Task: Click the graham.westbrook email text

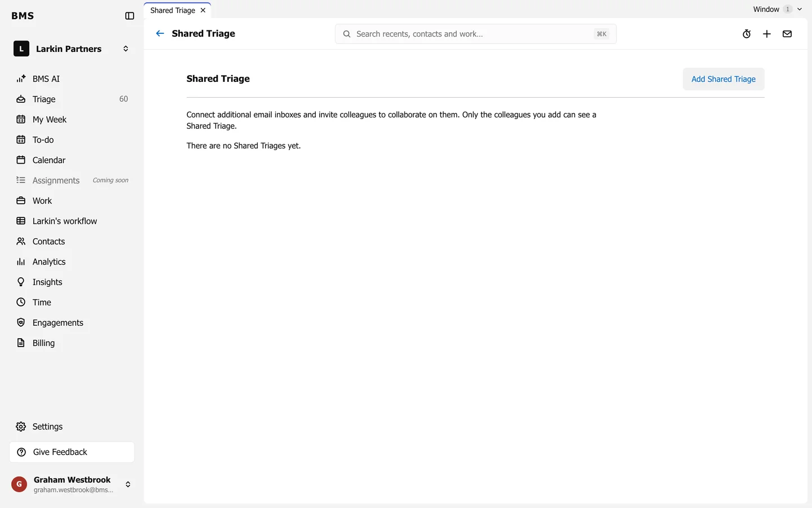Action: 73,490
